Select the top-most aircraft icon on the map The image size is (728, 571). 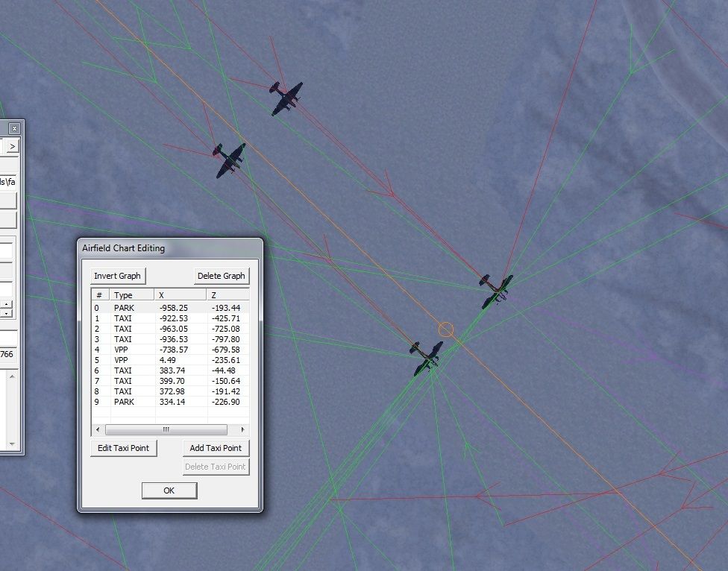[x=286, y=98]
